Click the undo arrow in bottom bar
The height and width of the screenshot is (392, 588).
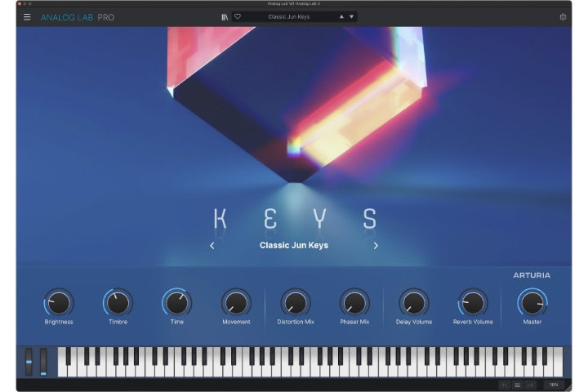coord(505,385)
